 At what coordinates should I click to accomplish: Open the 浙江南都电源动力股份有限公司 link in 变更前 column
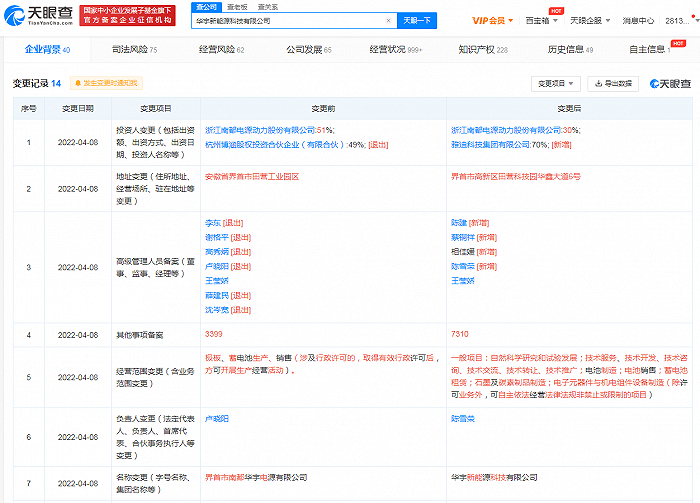click(259, 130)
